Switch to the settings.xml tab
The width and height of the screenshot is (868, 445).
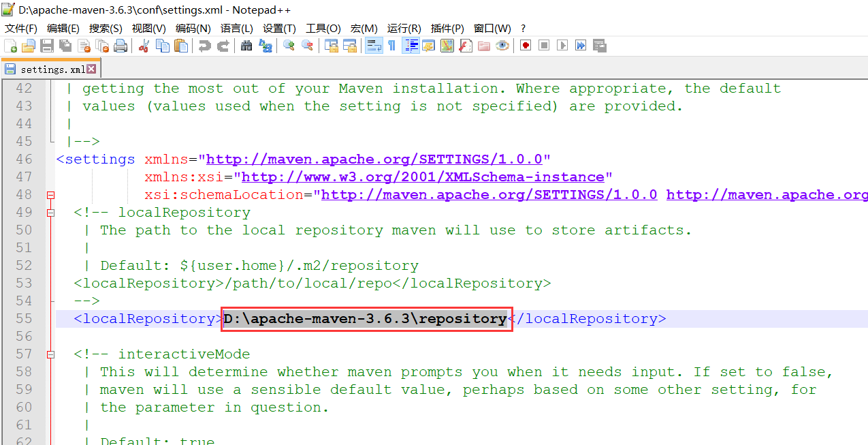[x=52, y=70]
